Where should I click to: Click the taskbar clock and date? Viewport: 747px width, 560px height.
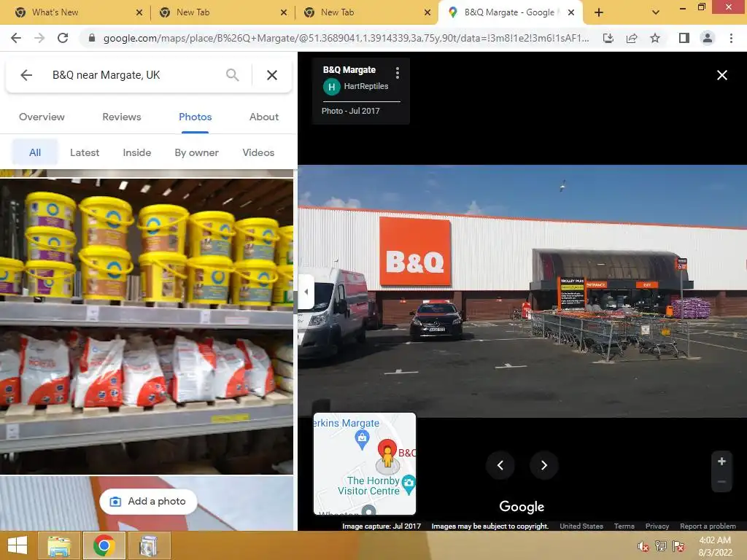pos(715,546)
